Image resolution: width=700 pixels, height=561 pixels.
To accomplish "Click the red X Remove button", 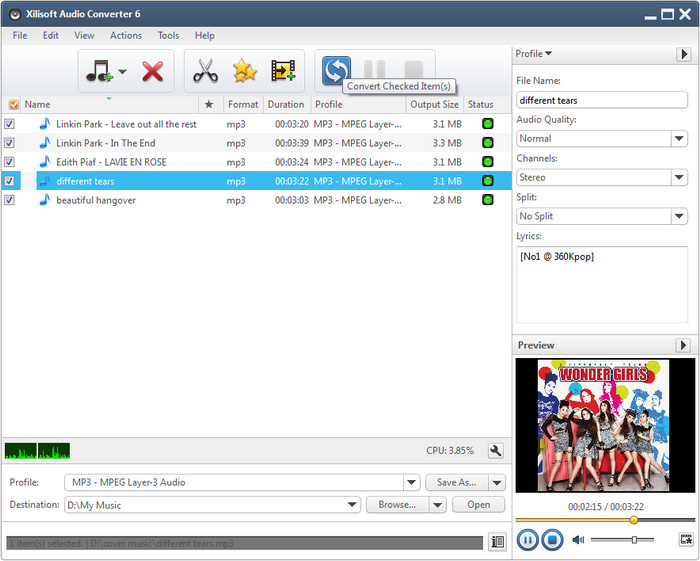I will [152, 71].
